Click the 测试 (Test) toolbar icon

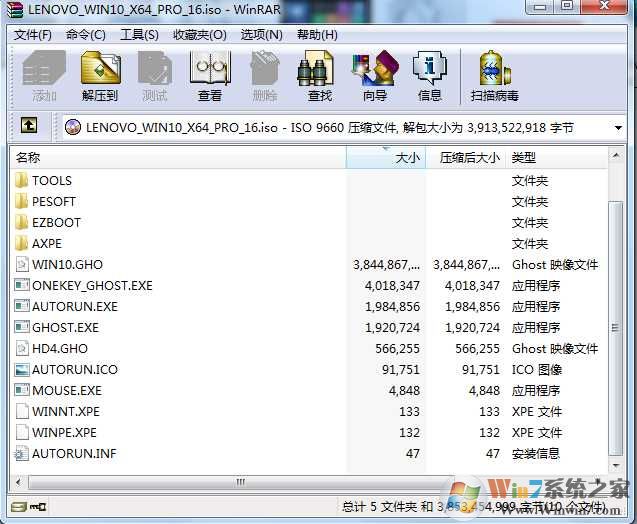[155, 76]
